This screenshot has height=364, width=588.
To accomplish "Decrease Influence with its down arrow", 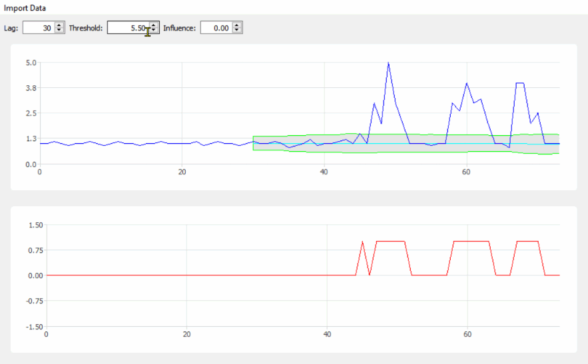I will (x=237, y=31).
